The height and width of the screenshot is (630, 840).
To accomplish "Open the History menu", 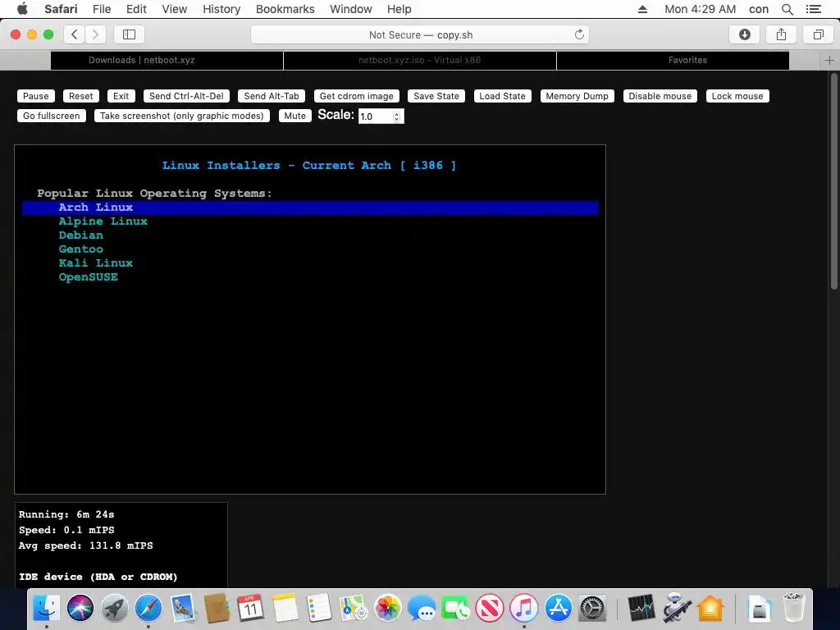I will (221, 9).
